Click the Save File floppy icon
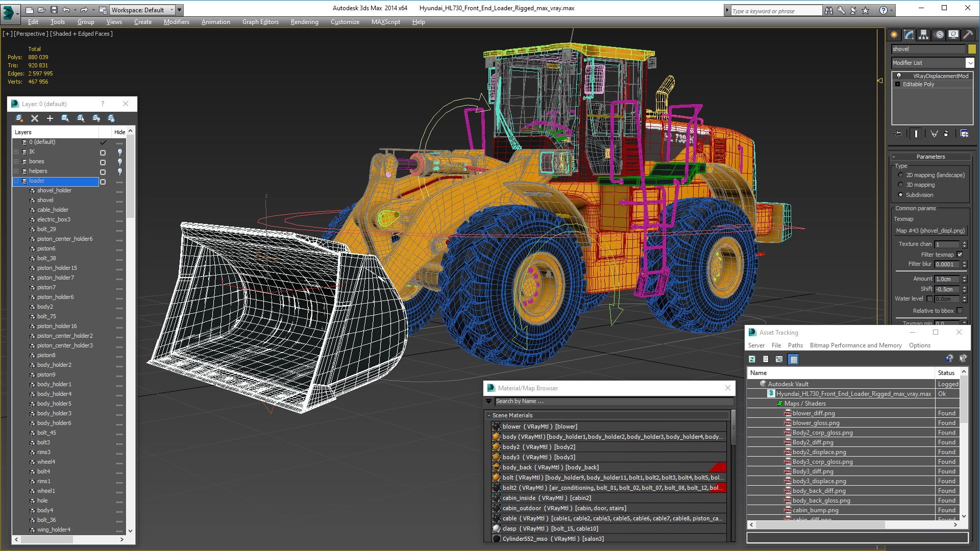The image size is (980, 551). point(54,10)
